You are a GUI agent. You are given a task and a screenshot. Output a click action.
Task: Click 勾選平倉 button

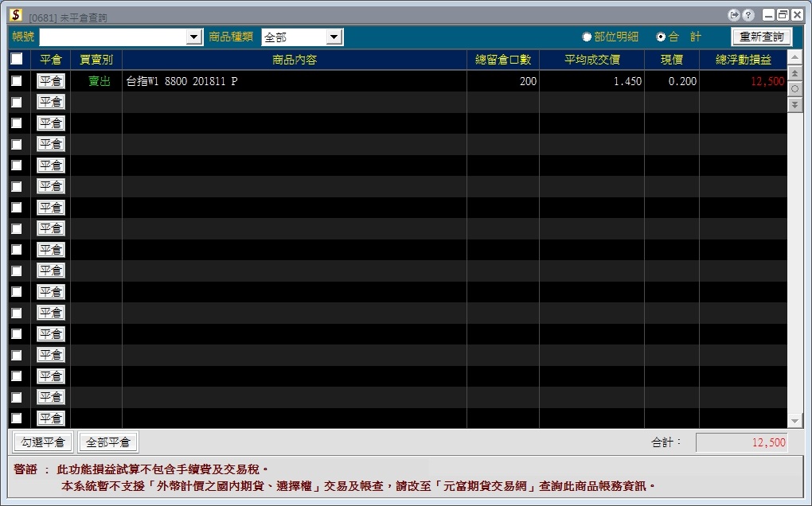(x=43, y=442)
